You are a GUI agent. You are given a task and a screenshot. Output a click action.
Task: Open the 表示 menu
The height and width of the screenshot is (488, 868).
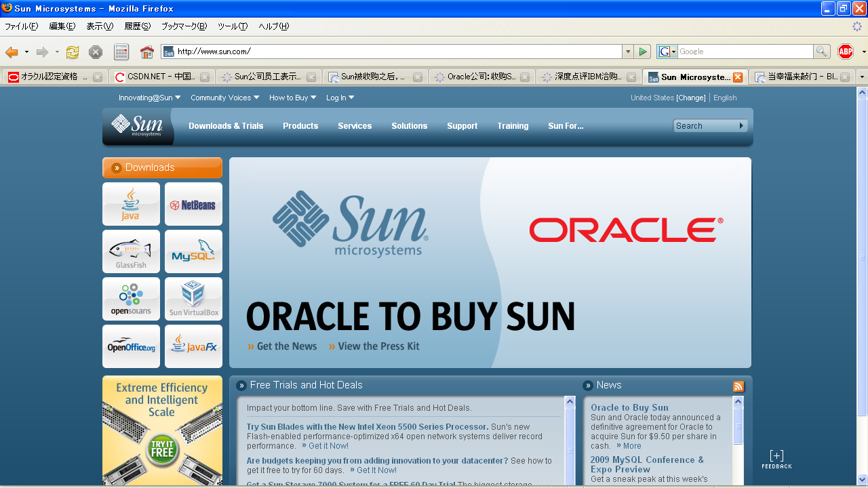pyautogui.click(x=100, y=26)
